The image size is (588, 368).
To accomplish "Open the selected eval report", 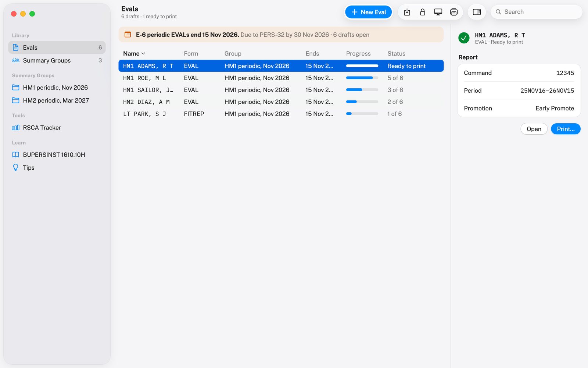I will tap(534, 129).
